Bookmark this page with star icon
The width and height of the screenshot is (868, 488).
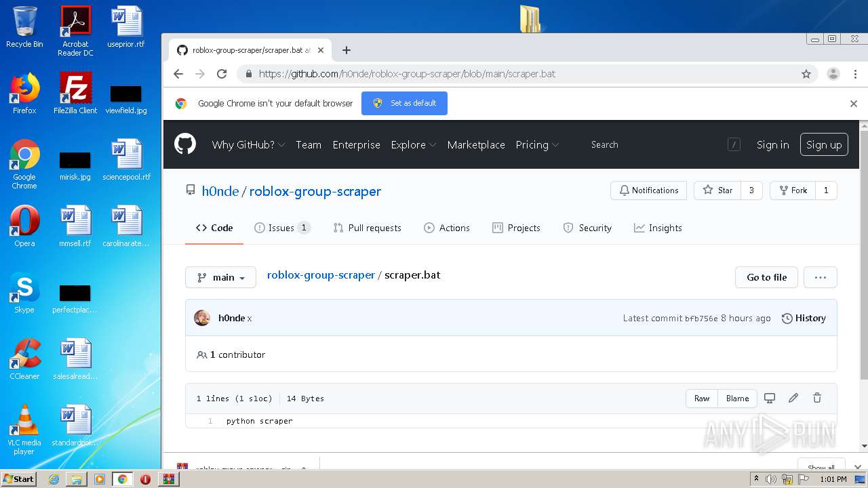(x=806, y=74)
